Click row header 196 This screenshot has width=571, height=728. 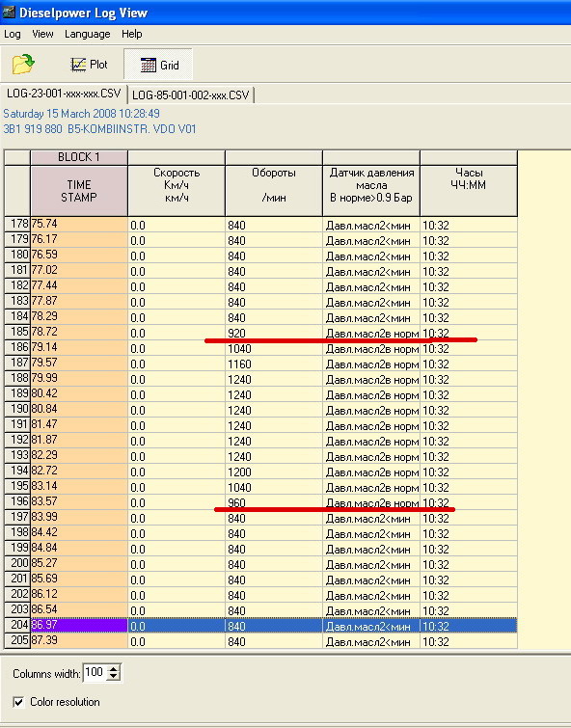pyautogui.click(x=17, y=502)
